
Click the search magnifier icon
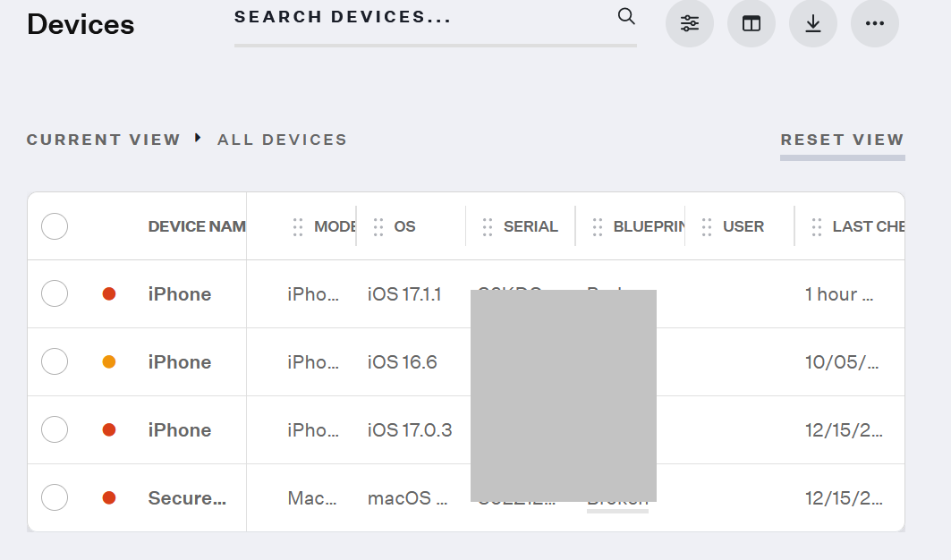(x=626, y=17)
